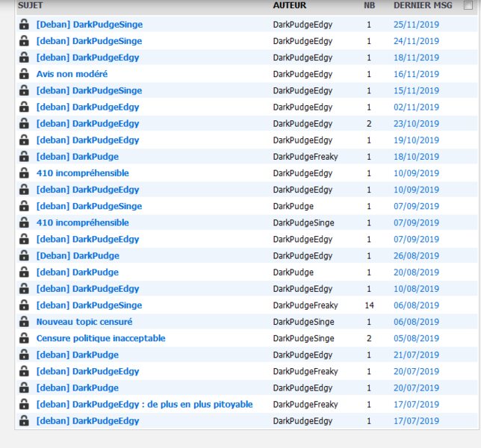
Task: Click lock icon of the 10/08/2019 topic
Action: pos(24,289)
